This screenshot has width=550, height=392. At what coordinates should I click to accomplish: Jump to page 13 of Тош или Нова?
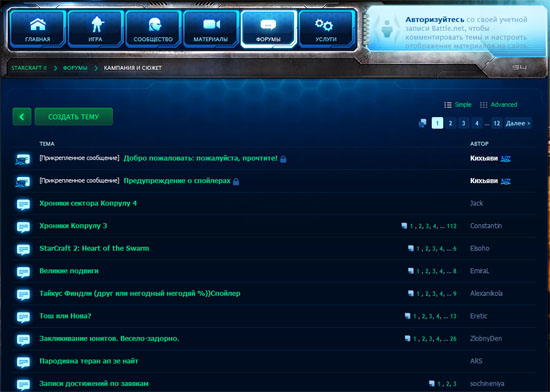tap(453, 316)
